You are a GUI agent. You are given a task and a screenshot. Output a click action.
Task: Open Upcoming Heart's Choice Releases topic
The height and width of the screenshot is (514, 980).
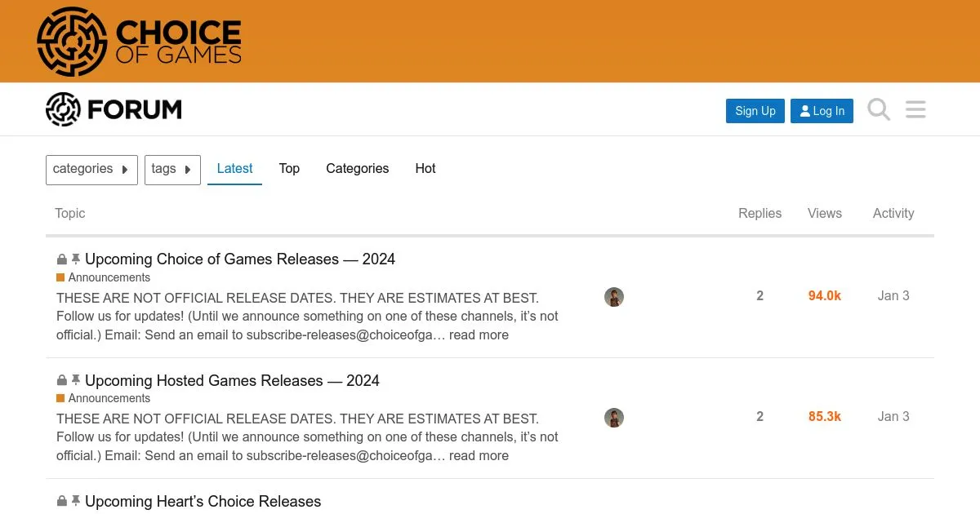[203, 501]
